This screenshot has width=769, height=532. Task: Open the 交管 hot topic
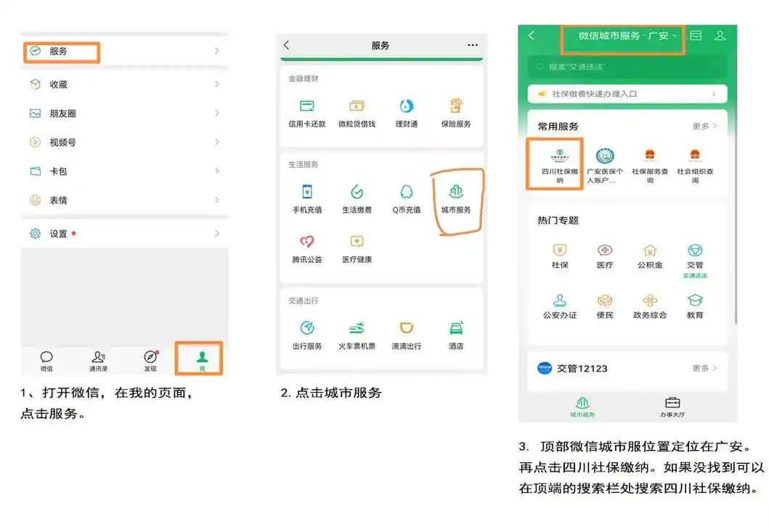695,256
